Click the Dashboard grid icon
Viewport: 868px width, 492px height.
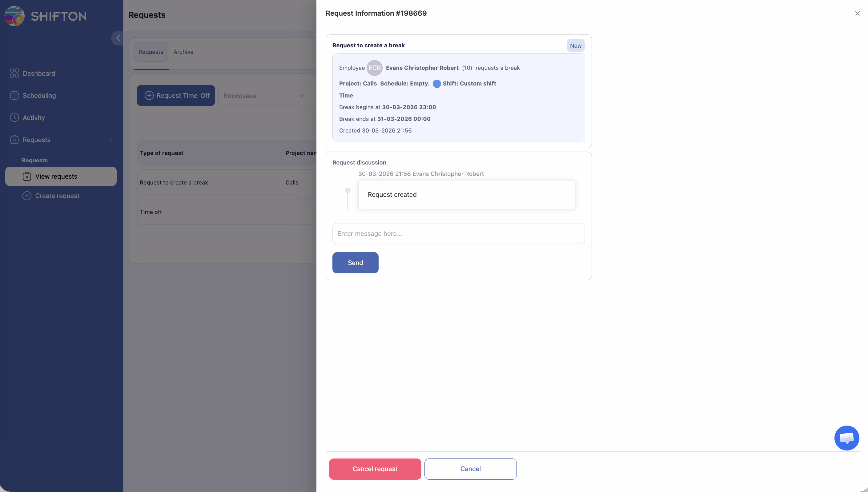tap(14, 73)
